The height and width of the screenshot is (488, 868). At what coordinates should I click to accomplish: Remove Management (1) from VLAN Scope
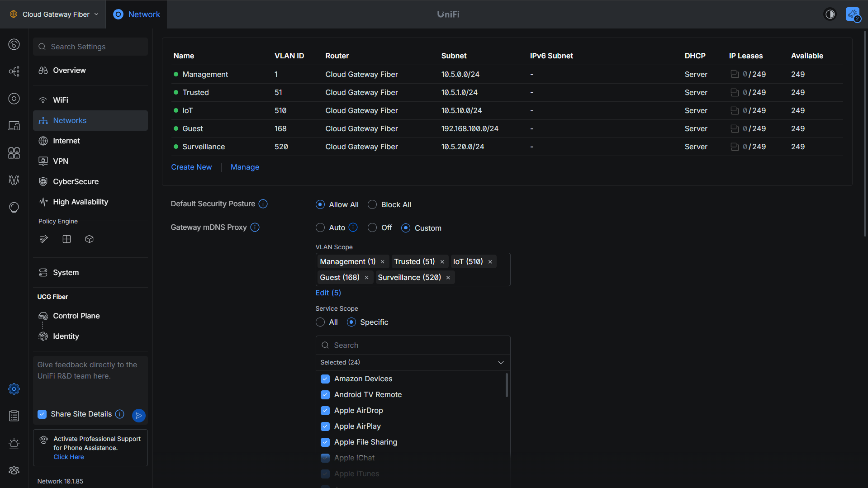tap(383, 262)
